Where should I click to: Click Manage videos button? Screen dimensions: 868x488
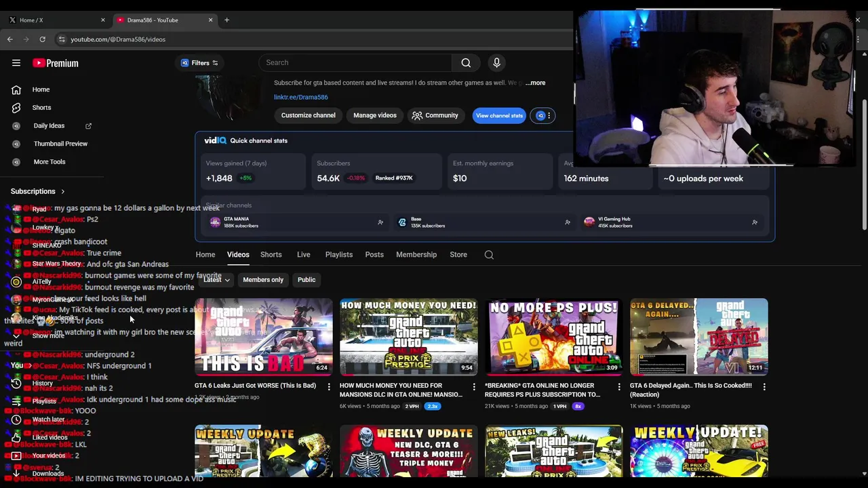click(375, 115)
